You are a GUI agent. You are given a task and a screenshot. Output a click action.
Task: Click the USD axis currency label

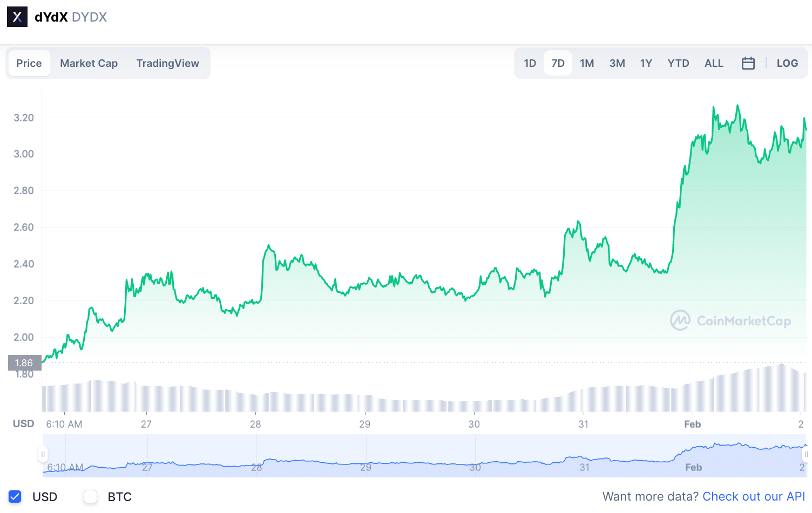tap(24, 423)
